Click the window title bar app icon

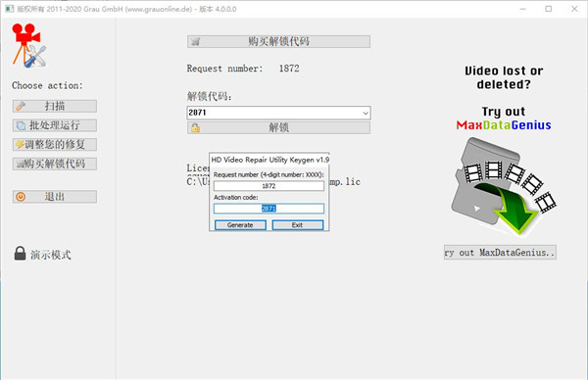click(x=10, y=9)
